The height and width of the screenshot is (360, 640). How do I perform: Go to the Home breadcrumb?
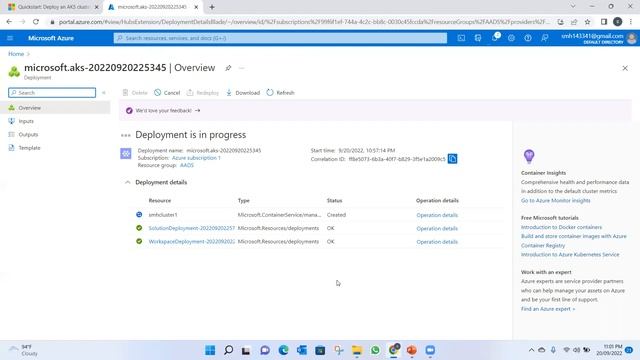(x=16, y=54)
